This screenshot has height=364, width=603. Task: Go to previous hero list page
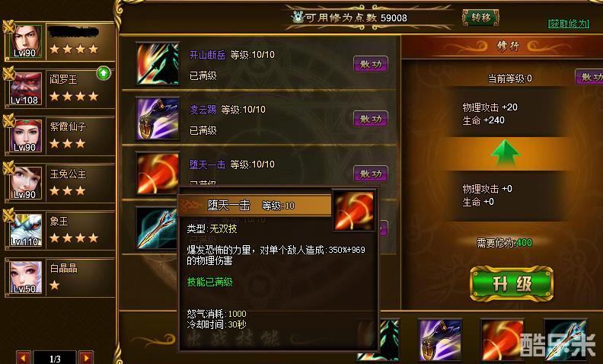tap(24, 358)
